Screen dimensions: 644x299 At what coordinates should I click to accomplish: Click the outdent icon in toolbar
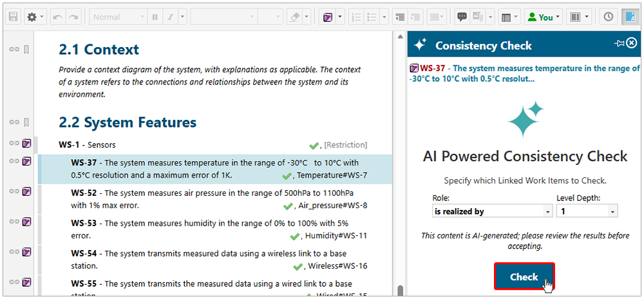point(400,17)
